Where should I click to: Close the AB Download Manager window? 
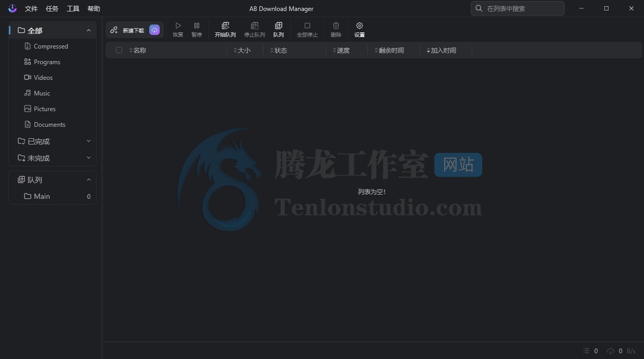click(x=631, y=8)
